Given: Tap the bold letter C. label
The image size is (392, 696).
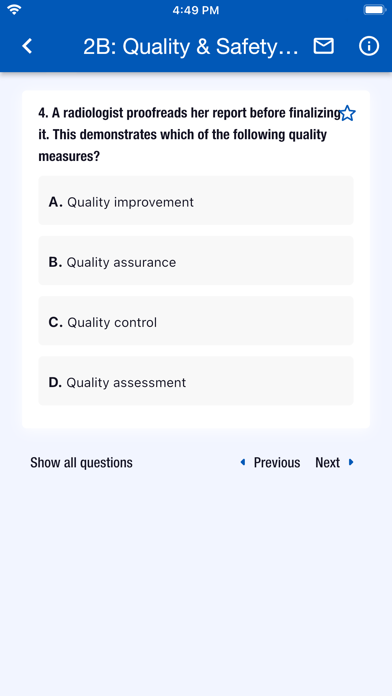Looking at the screenshot, I should pyautogui.click(x=55, y=322).
